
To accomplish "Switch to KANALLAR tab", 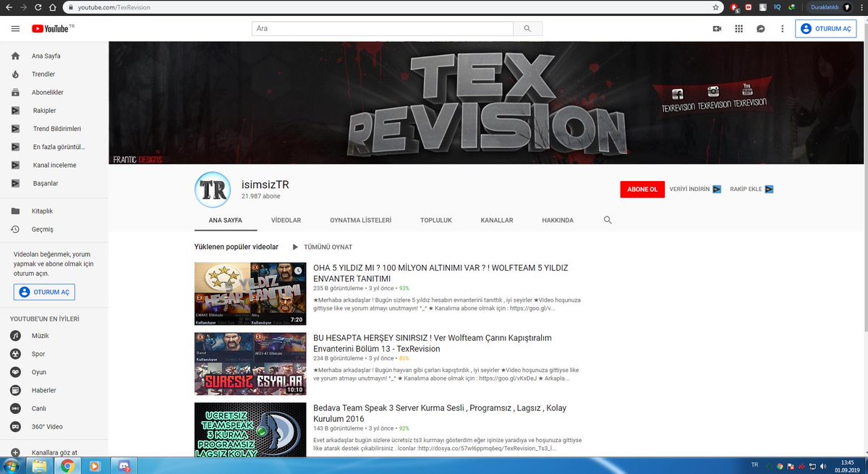I will [497, 220].
